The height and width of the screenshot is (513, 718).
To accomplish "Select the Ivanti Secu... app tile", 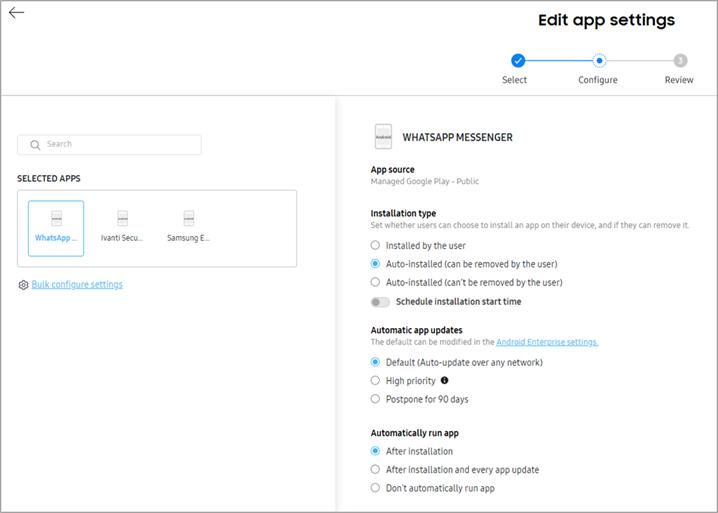I will point(122,228).
